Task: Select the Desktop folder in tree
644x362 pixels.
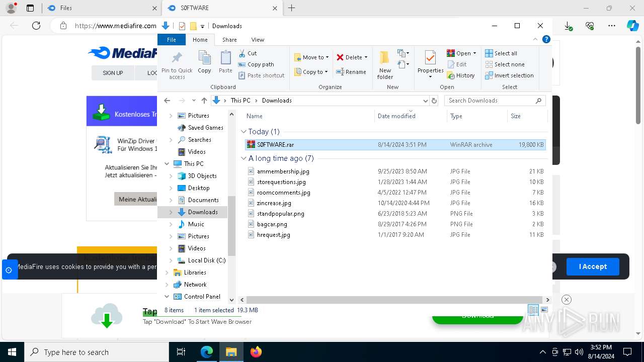Action: 199,188
